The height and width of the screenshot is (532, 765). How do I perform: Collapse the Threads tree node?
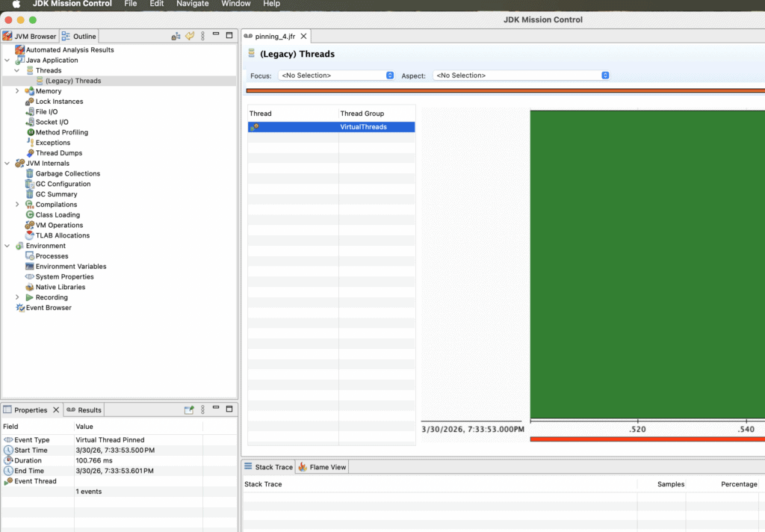click(x=17, y=70)
